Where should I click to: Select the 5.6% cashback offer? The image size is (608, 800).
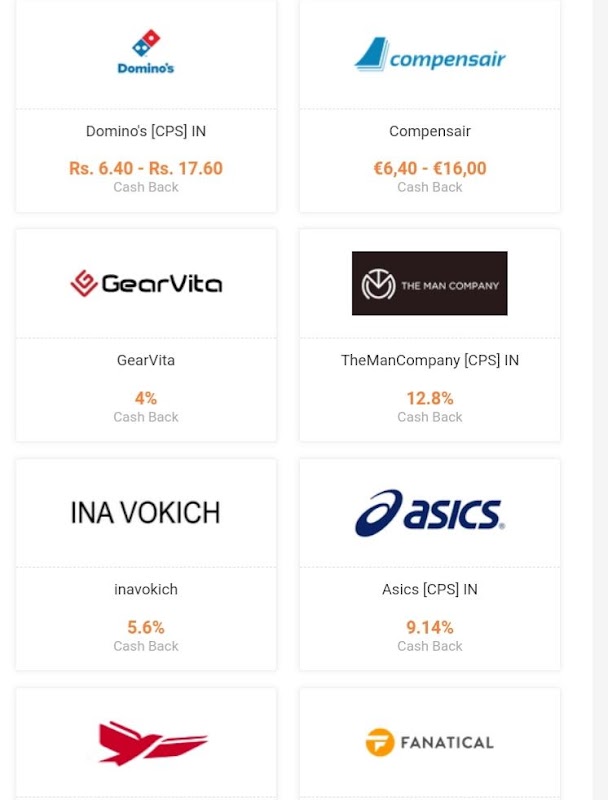[x=146, y=627]
